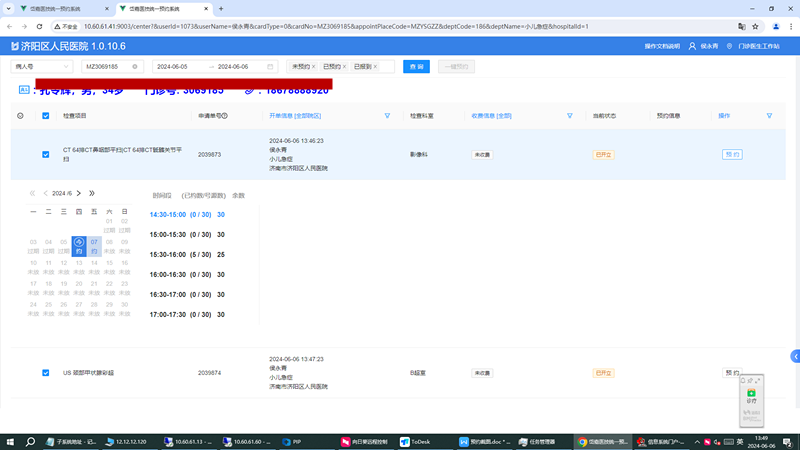Open the 诊疗 floating widget icon

click(751, 394)
